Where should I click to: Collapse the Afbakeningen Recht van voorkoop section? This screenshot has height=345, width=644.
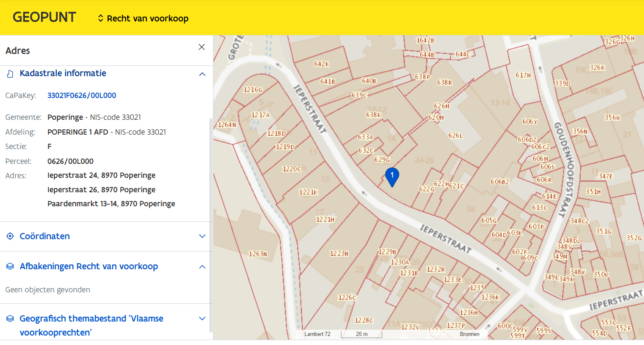[202, 267]
